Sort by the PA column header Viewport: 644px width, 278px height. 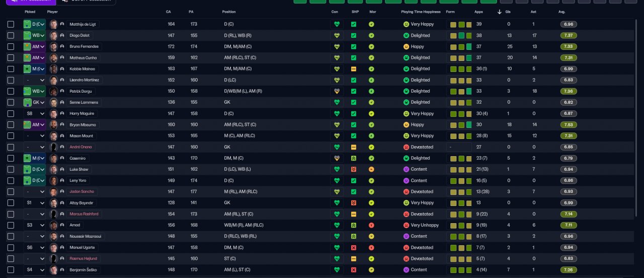click(x=191, y=12)
